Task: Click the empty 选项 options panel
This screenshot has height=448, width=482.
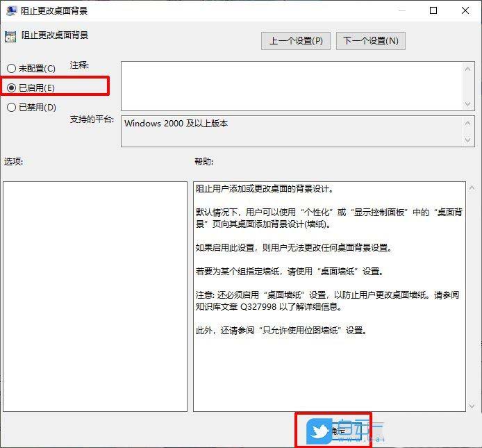Action: [95, 296]
